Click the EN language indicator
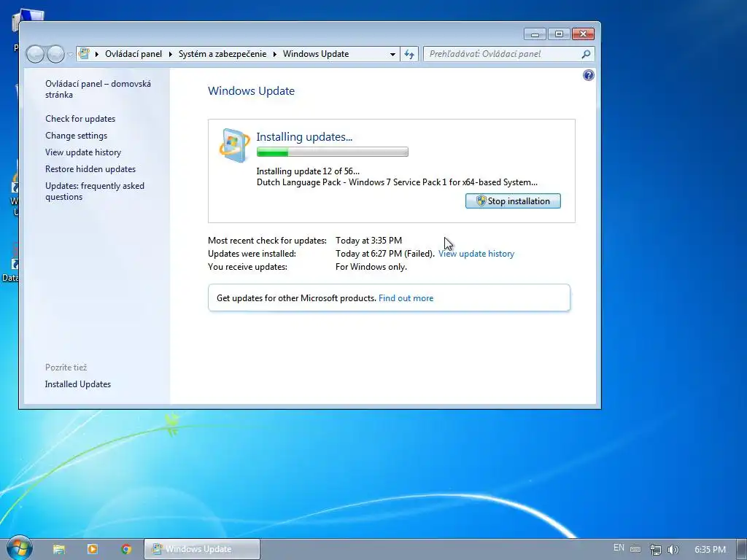The image size is (747, 560). pos(619,548)
